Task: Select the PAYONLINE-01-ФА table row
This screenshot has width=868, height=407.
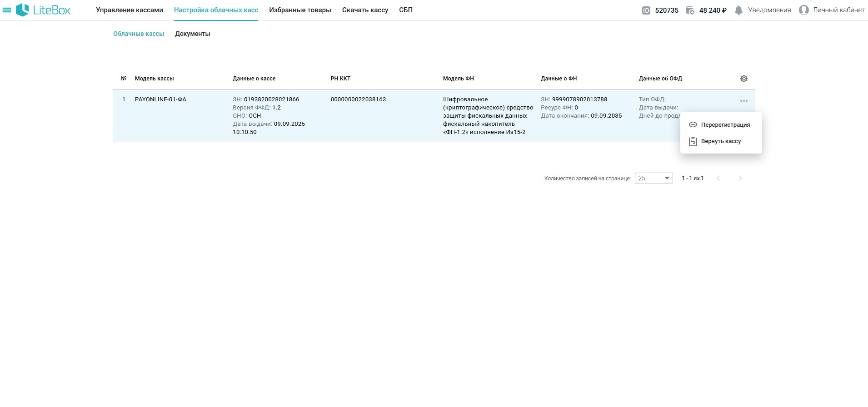Action: [x=160, y=99]
